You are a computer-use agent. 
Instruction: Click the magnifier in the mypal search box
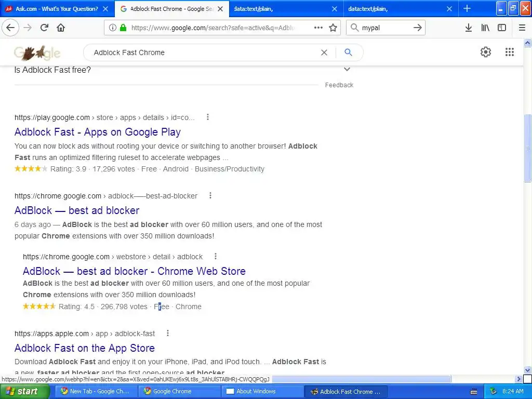click(354, 28)
